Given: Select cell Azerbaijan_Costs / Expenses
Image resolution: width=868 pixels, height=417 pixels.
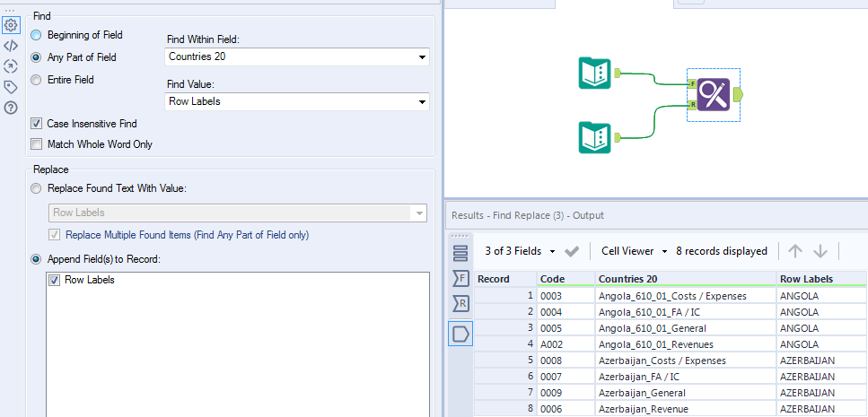Looking at the screenshot, I should tap(685, 361).
